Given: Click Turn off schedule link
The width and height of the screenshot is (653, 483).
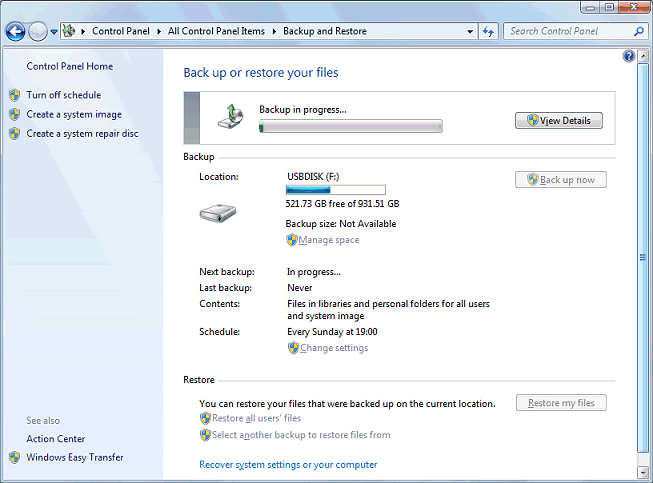Looking at the screenshot, I should [64, 95].
